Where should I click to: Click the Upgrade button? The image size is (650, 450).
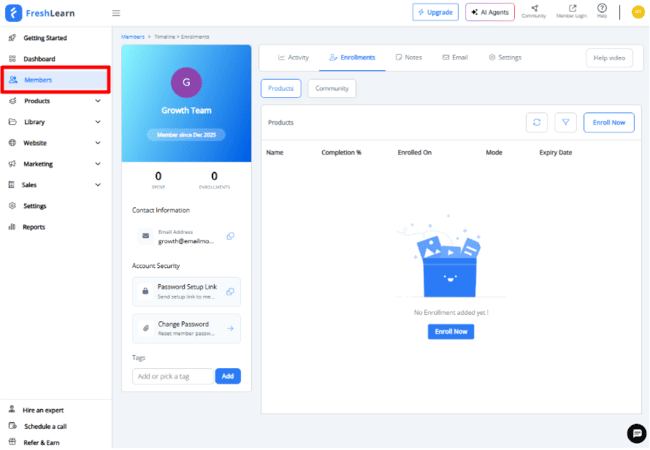pyautogui.click(x=436, y=12)
